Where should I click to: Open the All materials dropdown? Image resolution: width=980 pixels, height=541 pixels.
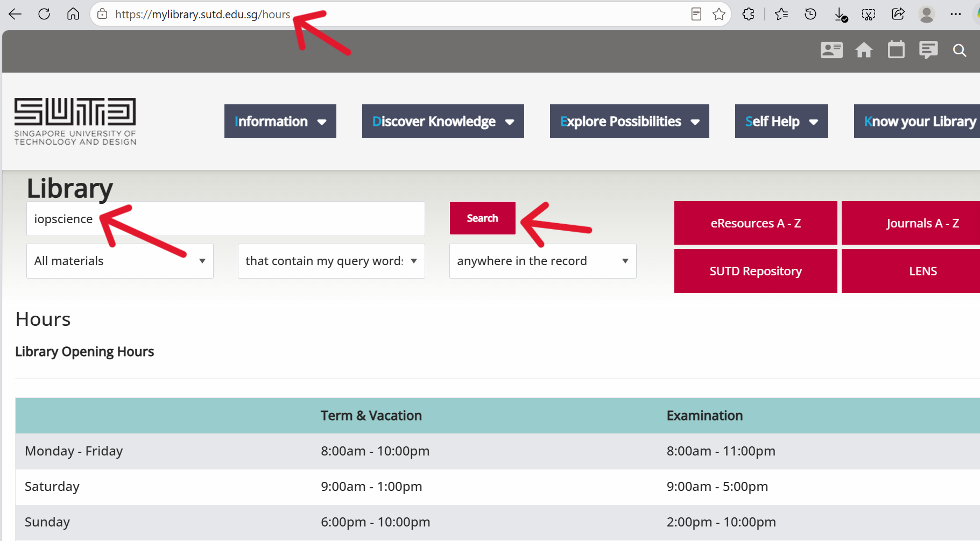(x=120, y=261)
